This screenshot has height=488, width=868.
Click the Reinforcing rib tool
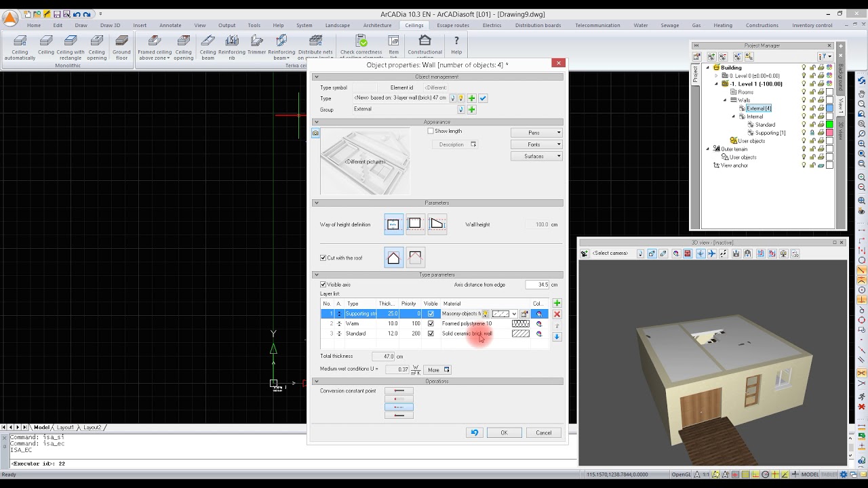click(231, 47)
